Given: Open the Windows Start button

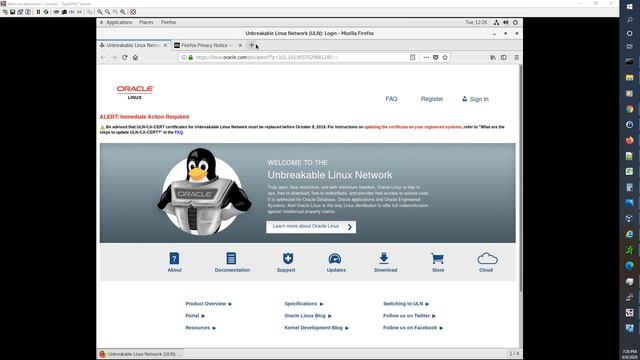Looking at the screenshot, I should click(x=629, y=7).
